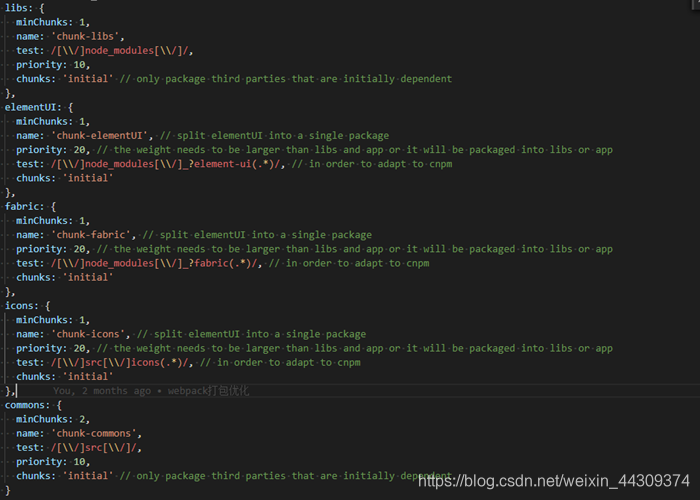Click the 'initial' chunks value in the commons block
Screen dimensions: 700x500
click(x=88, y=476)
